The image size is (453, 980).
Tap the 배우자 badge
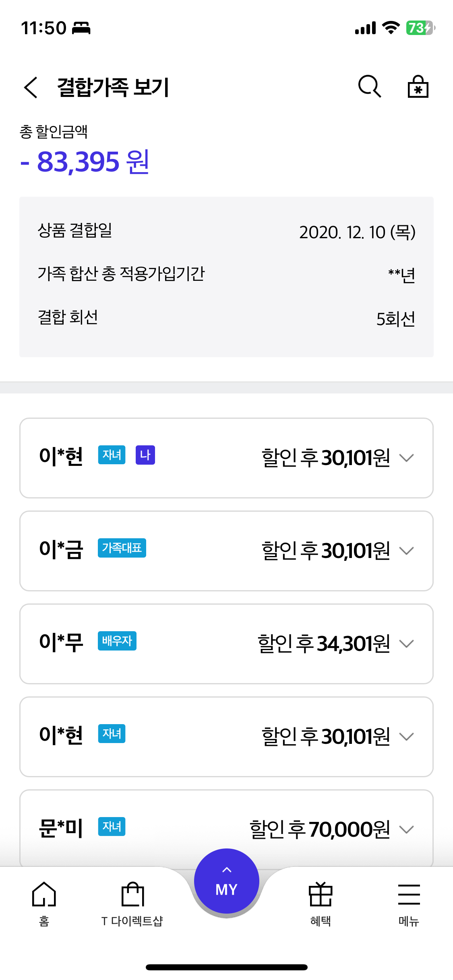point(117,641)
